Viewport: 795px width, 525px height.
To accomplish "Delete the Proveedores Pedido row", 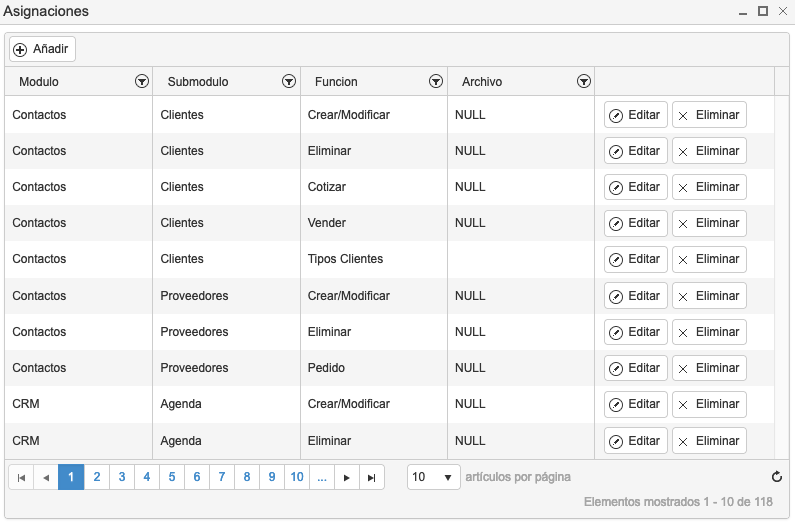I will (709, 368).
